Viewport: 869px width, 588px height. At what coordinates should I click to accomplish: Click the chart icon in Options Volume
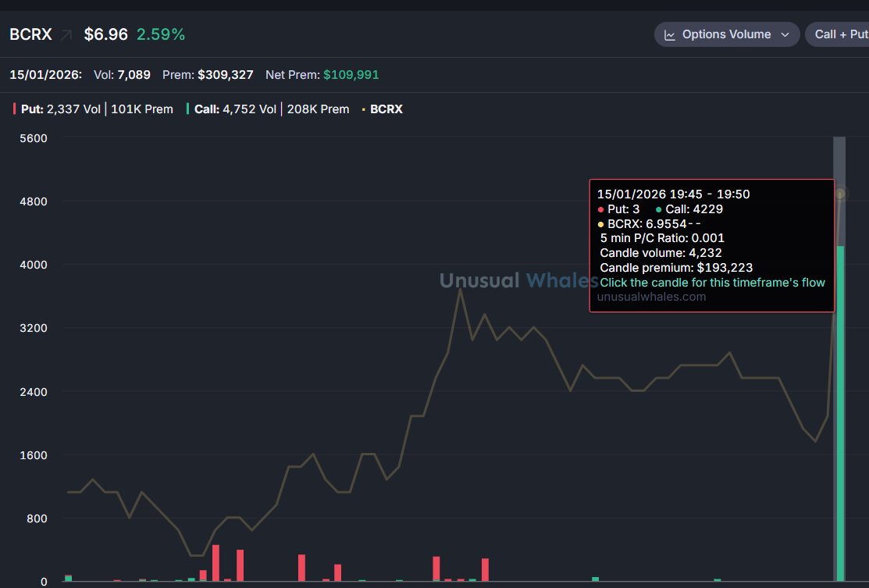coord(669,35)
